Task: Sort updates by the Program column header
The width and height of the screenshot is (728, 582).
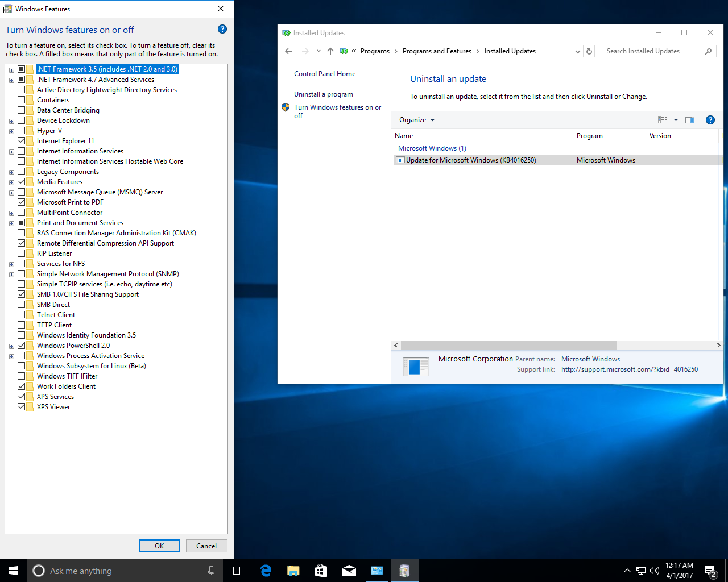Action: (x=609, y=136)
